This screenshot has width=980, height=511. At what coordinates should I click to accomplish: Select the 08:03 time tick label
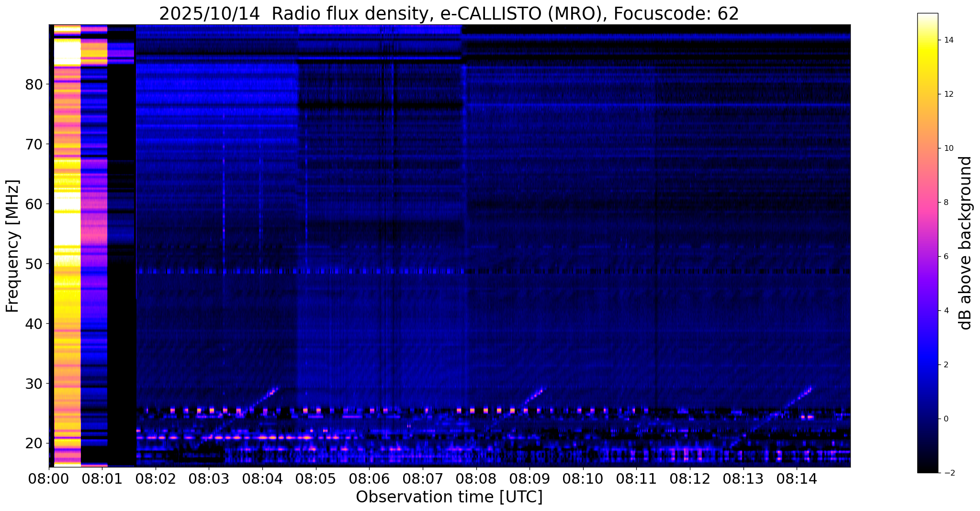(209, 479)
